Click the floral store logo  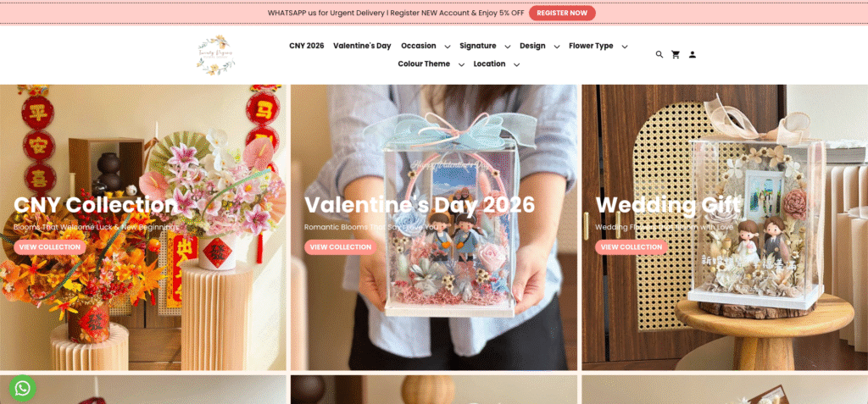click(x=216, y=55)
